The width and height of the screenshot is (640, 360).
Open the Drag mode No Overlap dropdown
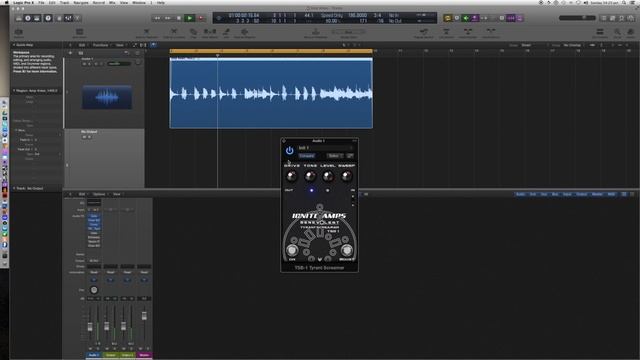tap(573, 45)
